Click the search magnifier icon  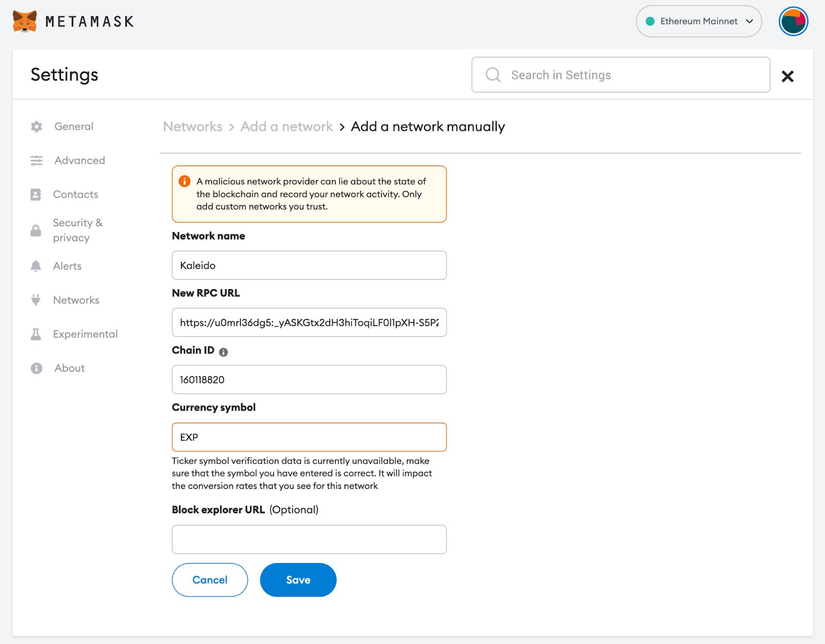pyautogui.click(x=493, y=75)
